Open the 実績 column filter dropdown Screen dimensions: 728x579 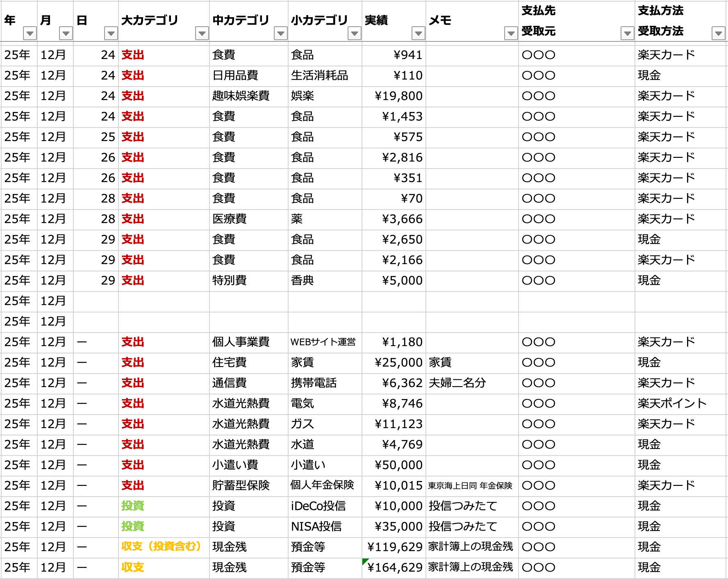418,33
